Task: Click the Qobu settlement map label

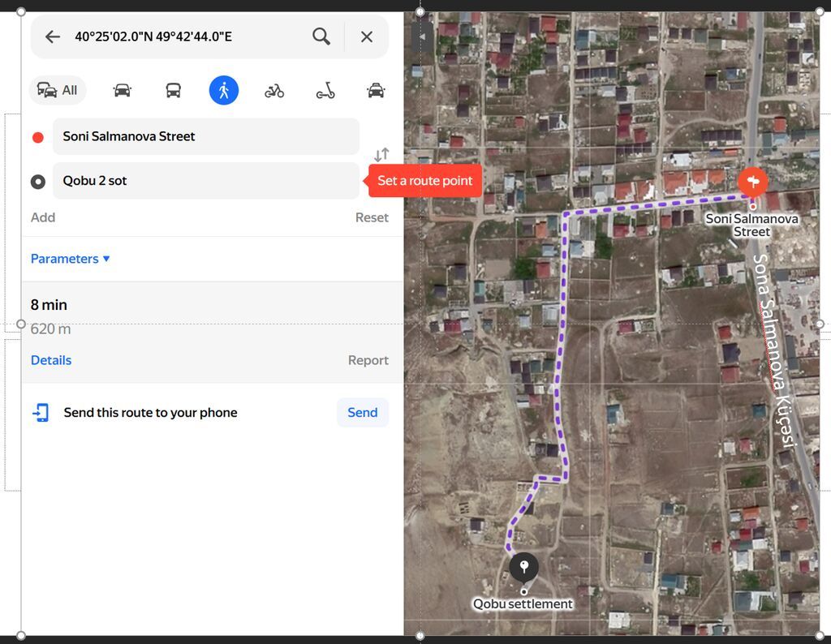Action: point(523,603)
